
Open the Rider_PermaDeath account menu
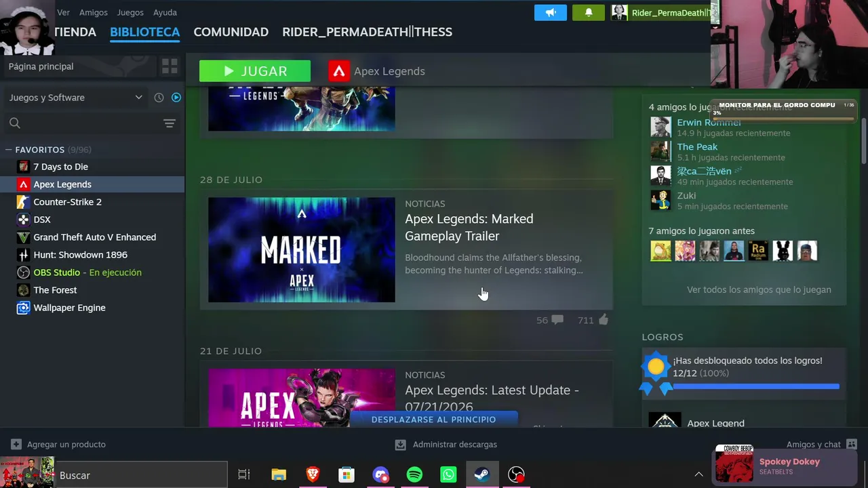pyautogui.click(x=661, y=13)
